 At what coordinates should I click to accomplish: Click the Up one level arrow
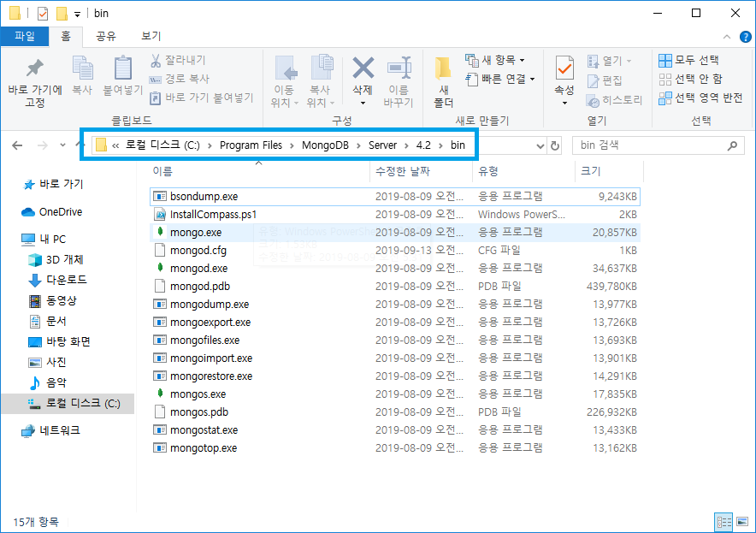tap(80, 145)
